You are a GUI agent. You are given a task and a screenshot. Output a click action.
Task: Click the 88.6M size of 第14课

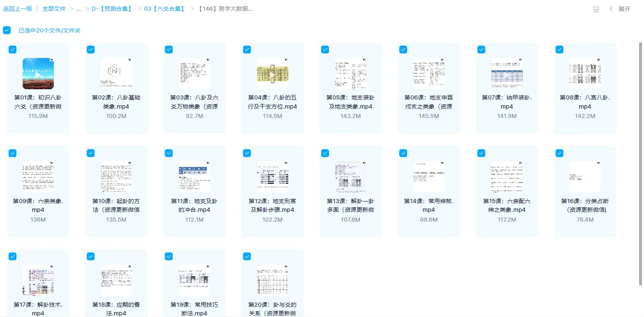(x=429, y=220)
